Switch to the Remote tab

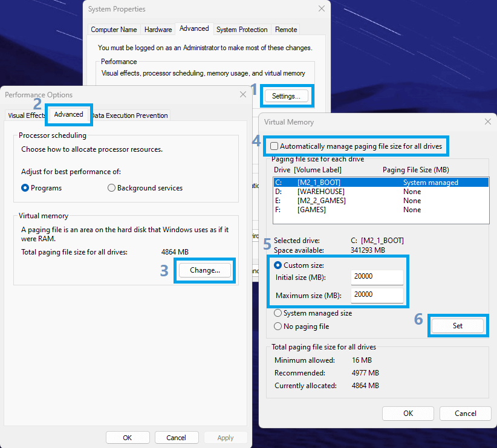click(286, 30)
